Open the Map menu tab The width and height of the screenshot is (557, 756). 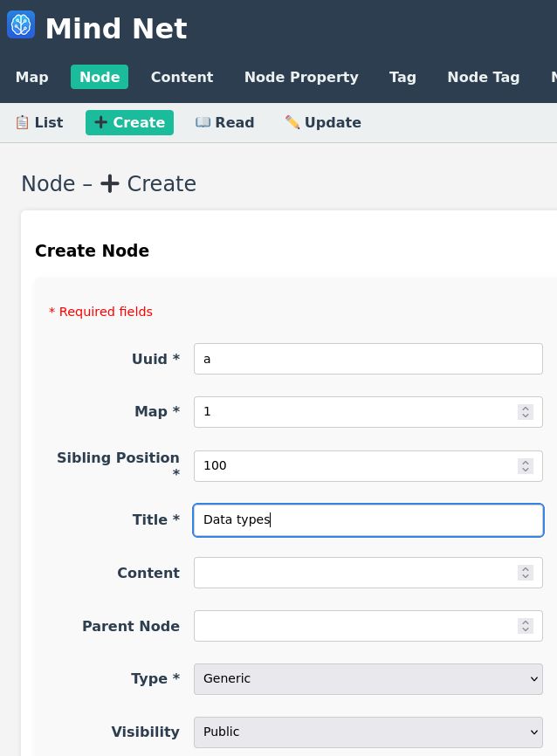(31, 77)
